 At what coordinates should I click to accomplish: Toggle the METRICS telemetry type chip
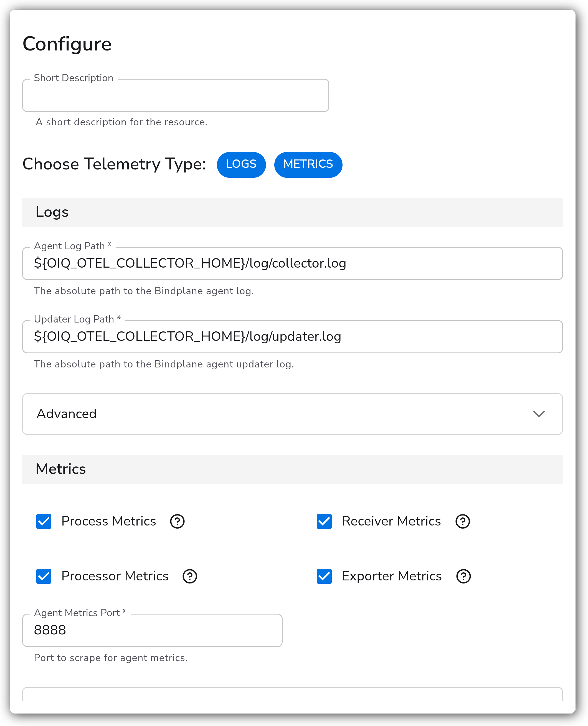[x=308, y=164]
